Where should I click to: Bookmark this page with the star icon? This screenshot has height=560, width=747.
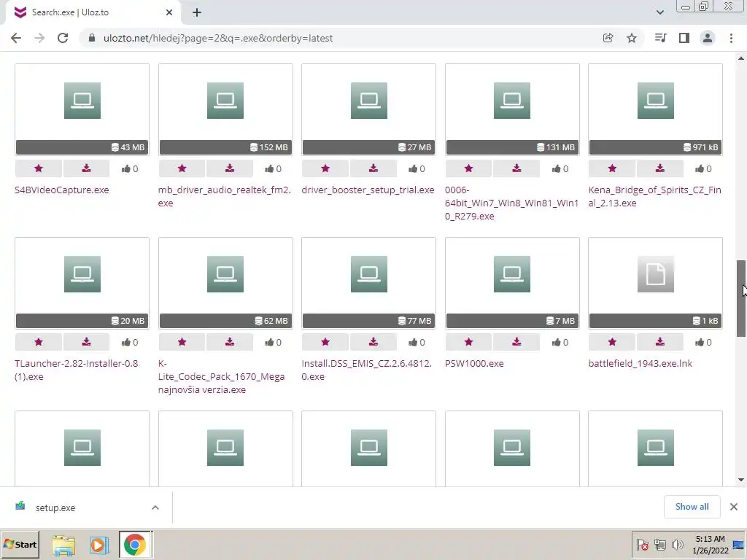pos(632,38)
